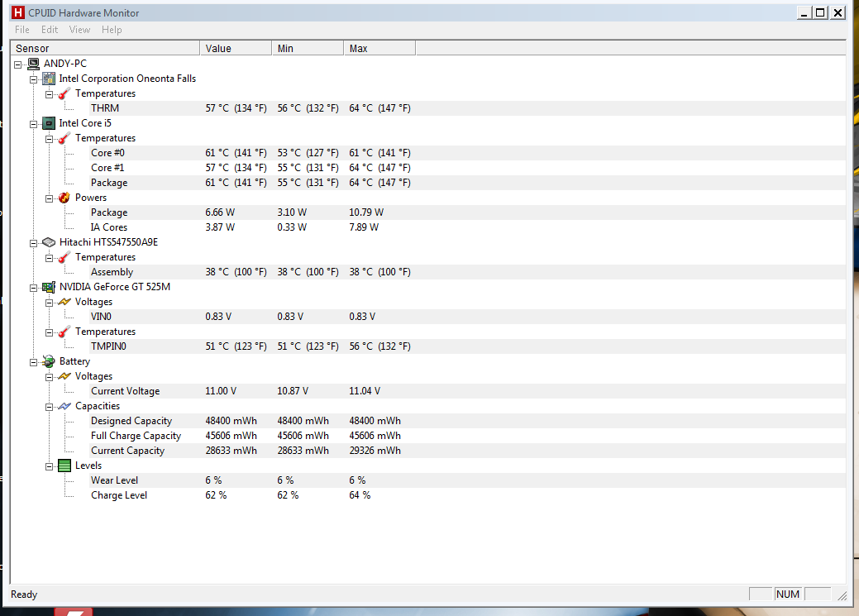The height and width of the screenshot is (616, 859).
Task: Open the File menu
Action: point(22,30)
